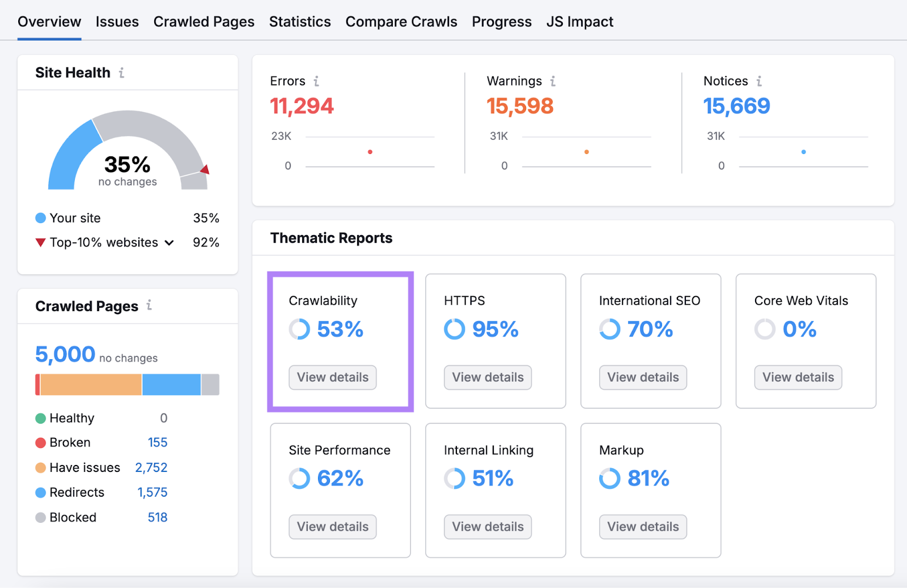Expand the Top-10% websites dropdown

pos(169,242)
